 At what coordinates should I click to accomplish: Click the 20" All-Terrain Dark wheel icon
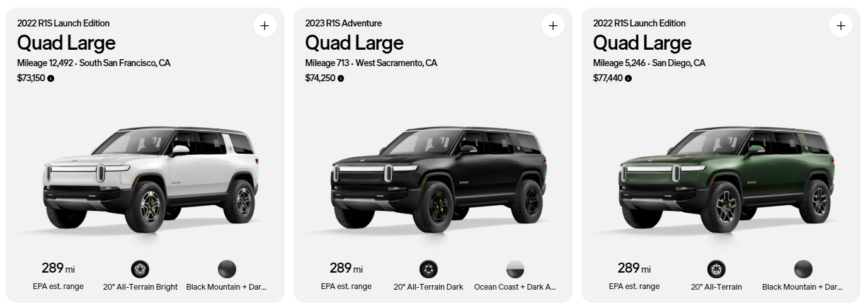tap(428, 269)
